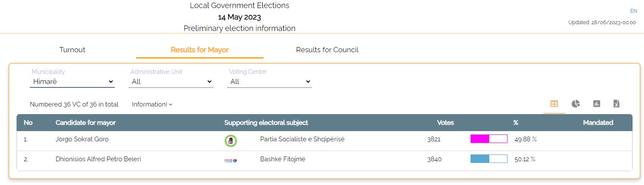Show results as bar chart
Viewport: 644px width, 185px height.
click(596, 104)
